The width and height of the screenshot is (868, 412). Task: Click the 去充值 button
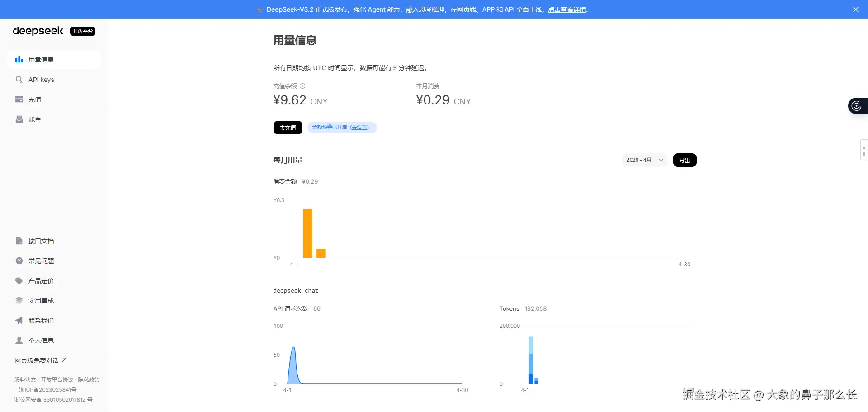[x=288, y=127]
